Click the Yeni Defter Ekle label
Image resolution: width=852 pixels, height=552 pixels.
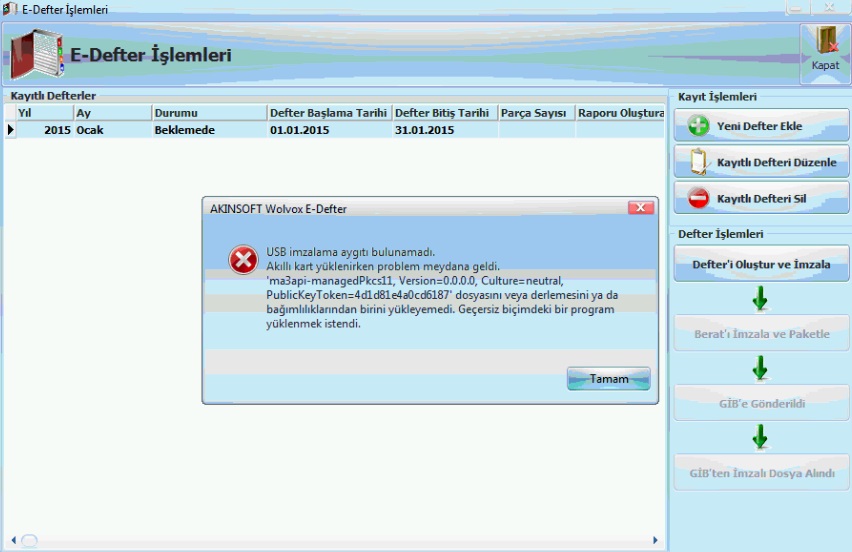tap(759, 126)
